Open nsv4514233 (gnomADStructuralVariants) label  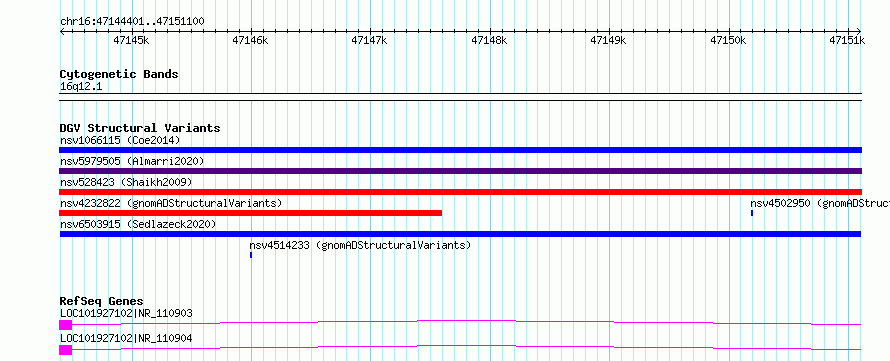pos(360,245)
